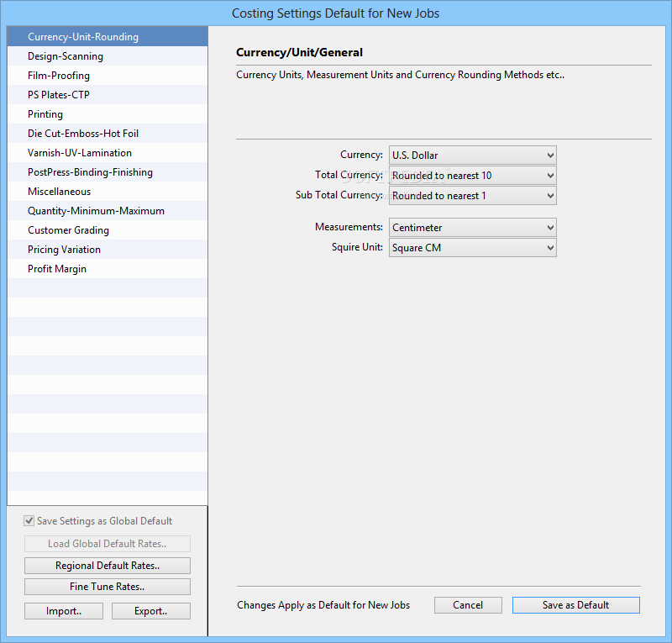The height and width of the screenshot is (643, 672).
Task: Go to the Printing settings category
Action: 108,114
